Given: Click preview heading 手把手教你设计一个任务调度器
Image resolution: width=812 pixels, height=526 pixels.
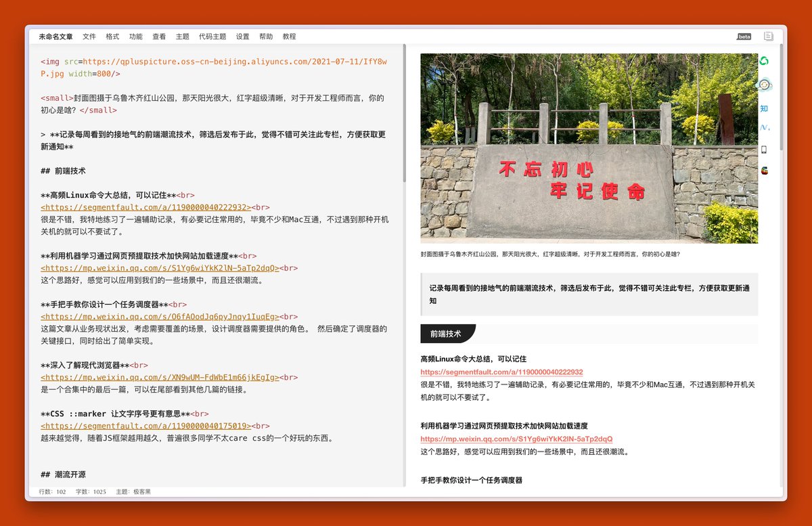Looking at the screenshot, I should pos(472,481).
